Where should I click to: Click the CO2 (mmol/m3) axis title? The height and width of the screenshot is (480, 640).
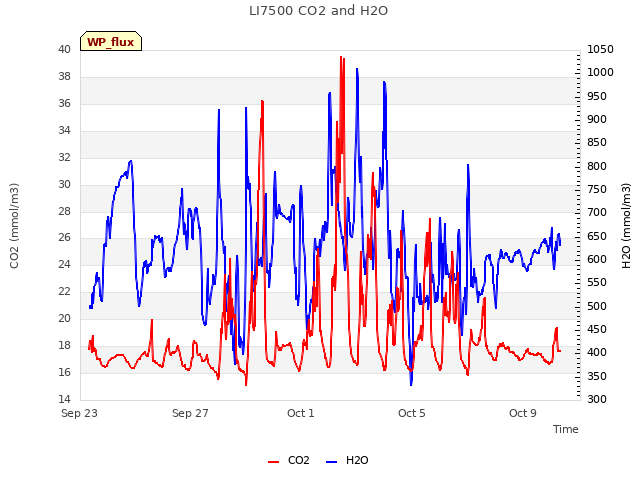point(14,226)
